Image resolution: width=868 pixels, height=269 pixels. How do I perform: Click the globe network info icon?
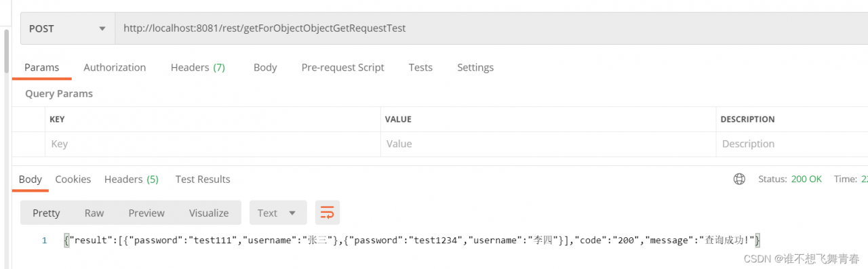coord(739,179)
